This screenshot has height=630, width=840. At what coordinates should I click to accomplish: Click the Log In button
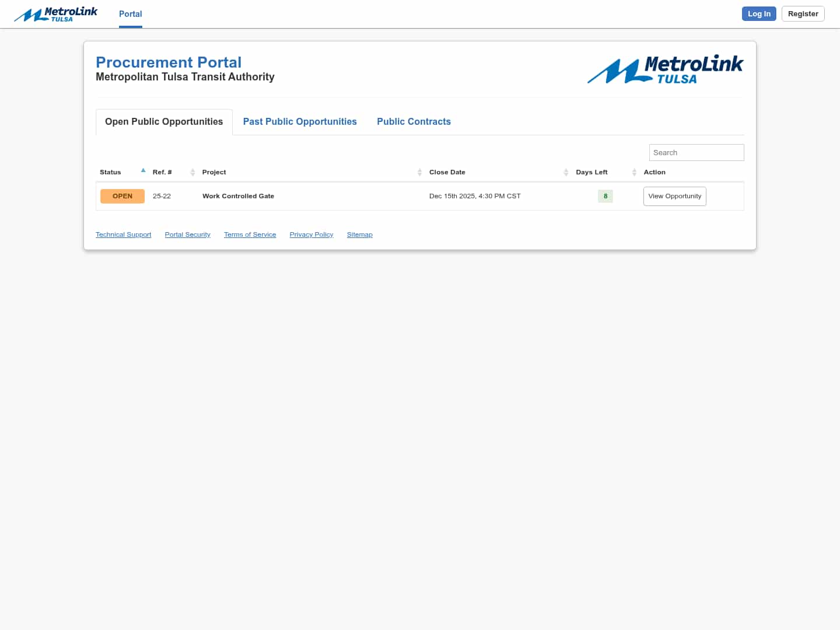(x=759, y=14)
